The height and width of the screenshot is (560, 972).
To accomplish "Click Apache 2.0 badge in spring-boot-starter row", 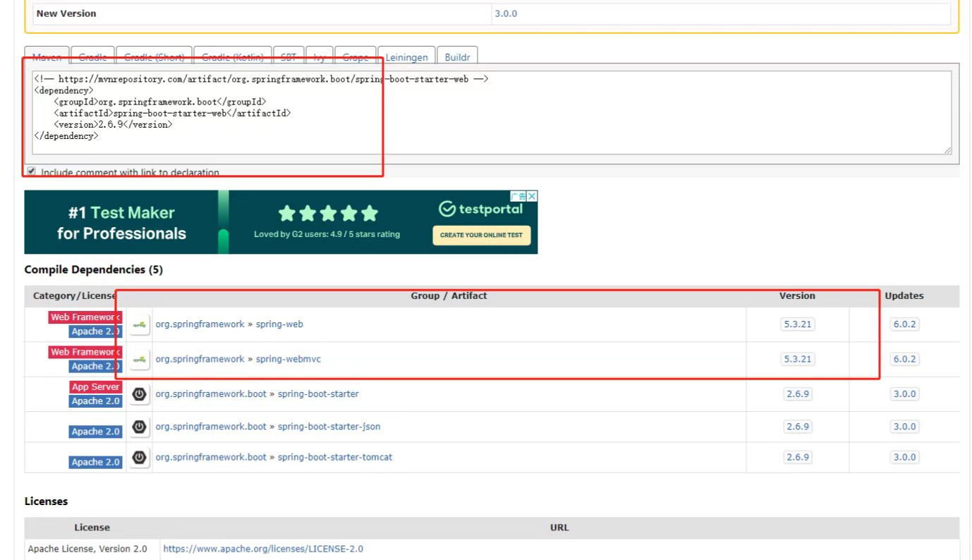I will (95, 401).
